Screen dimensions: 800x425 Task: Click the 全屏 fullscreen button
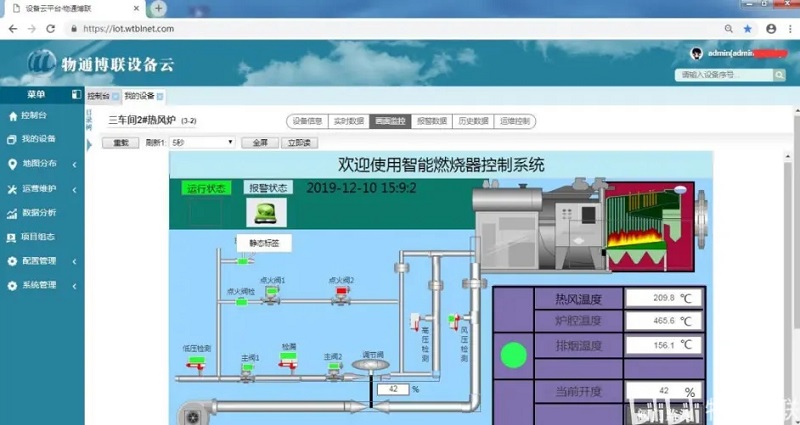[x=259, y=143]
